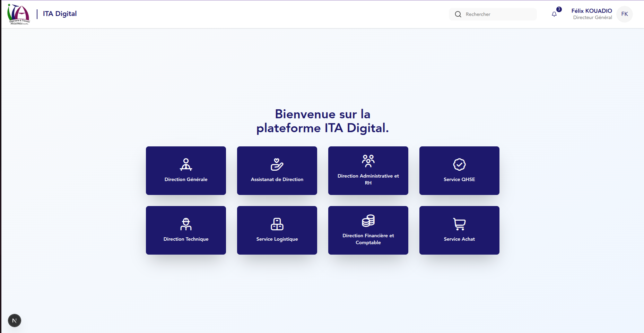
Task: Click the package boxes icon for Service Logistique
Action: (x=277, y=224)
